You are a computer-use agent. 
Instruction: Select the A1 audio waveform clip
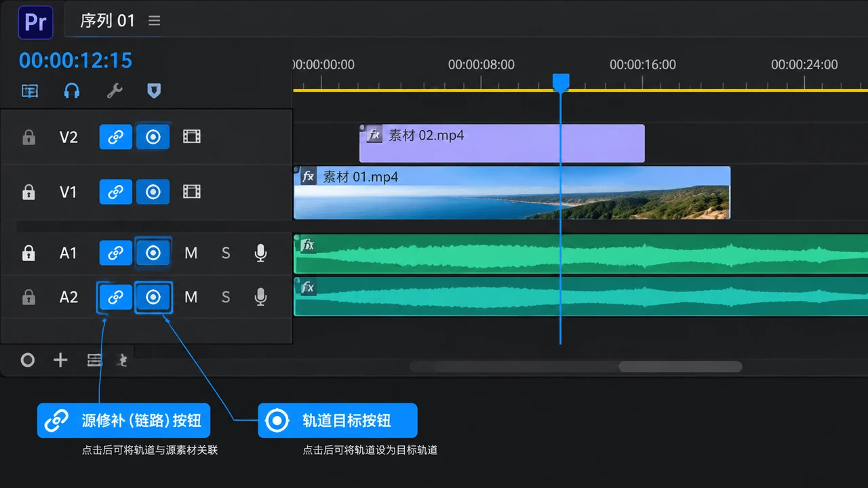(580, 253)
